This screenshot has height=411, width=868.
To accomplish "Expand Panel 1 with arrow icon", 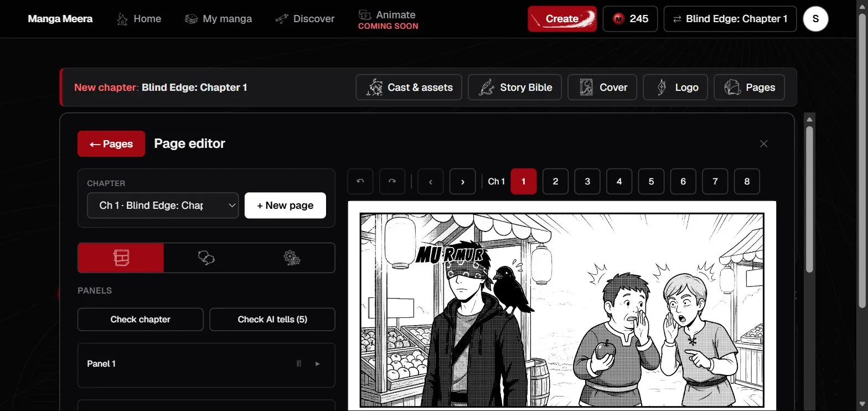I will pos(318,364).
